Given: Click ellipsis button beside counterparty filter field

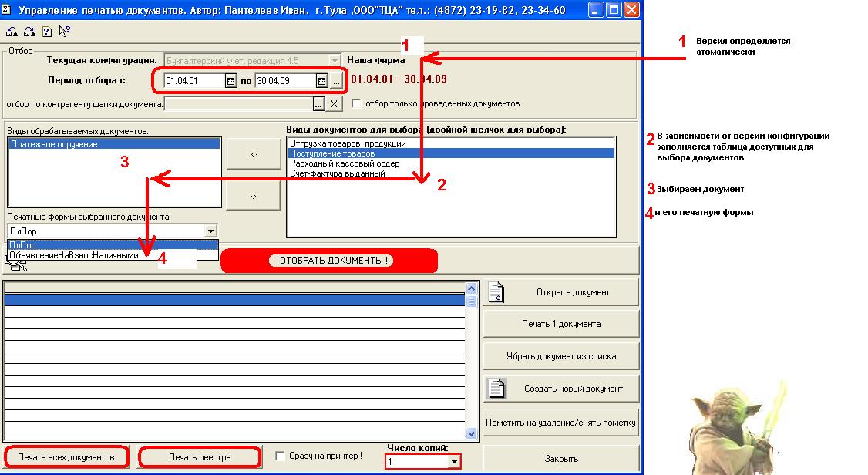Looking at the screenshot, I should pos(319,104).
